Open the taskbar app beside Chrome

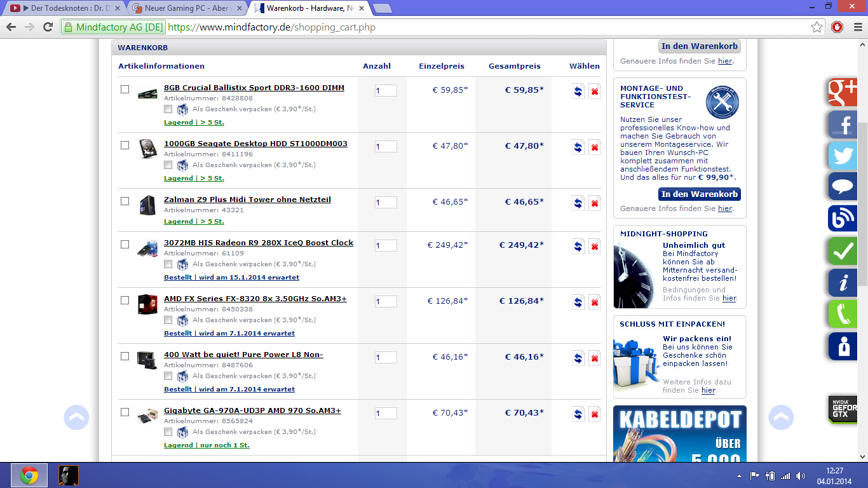(68, 475)
